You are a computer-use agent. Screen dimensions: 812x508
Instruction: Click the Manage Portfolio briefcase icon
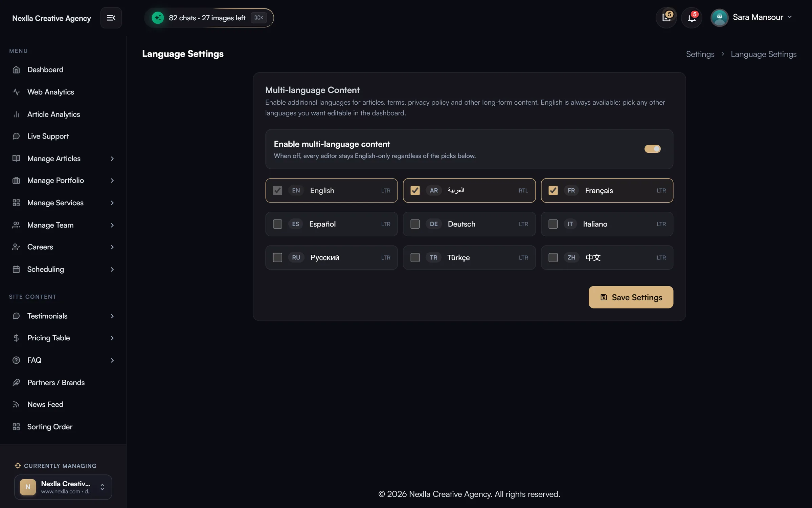(16, 181)
